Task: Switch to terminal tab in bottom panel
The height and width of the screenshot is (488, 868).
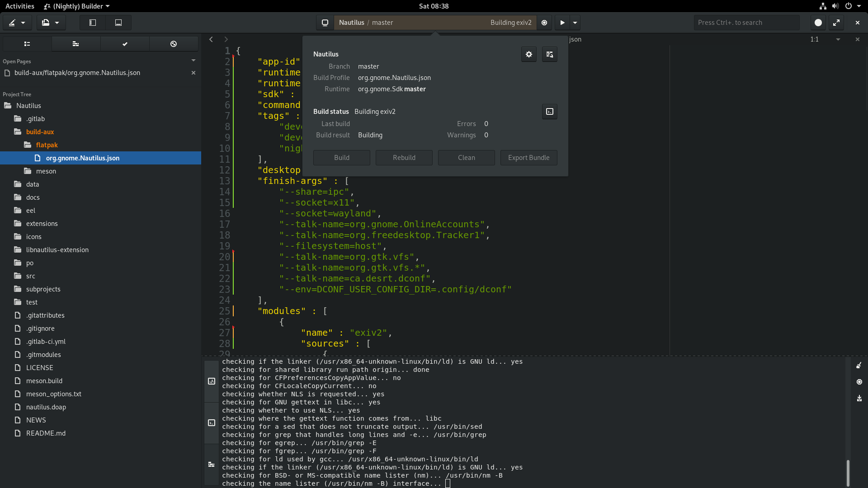Action: click(x=212, y=423)
